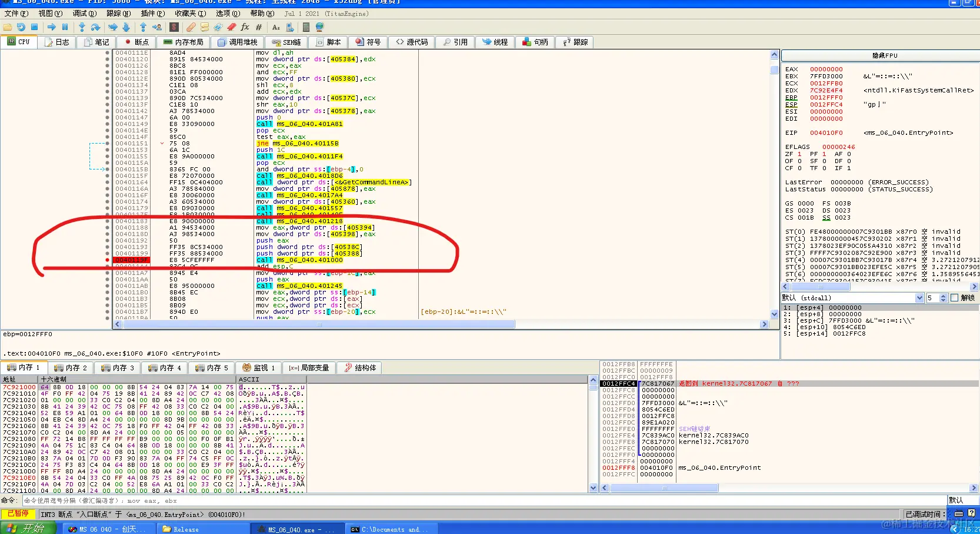Viewport: 980px width, 534px height.
Task: Toggle the breakpoint at address 0040119F
Action: click(107, 260)
